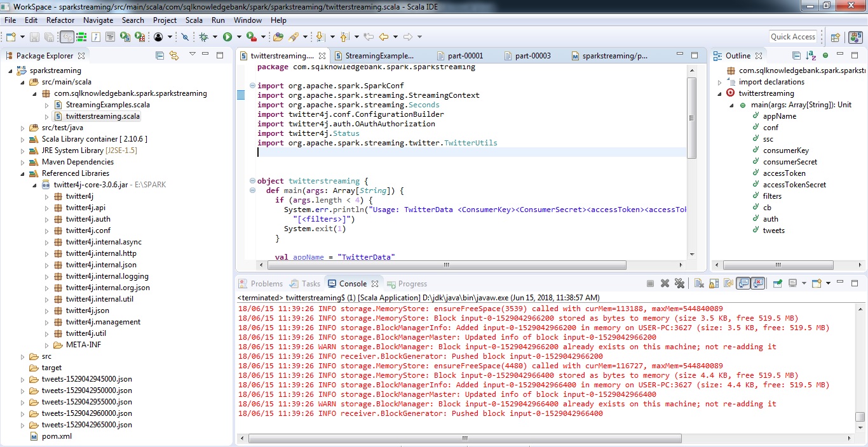Switch to StreamingExample editor tab
The width and height of the screenshot is (868, 447).
tap(374, 55)
